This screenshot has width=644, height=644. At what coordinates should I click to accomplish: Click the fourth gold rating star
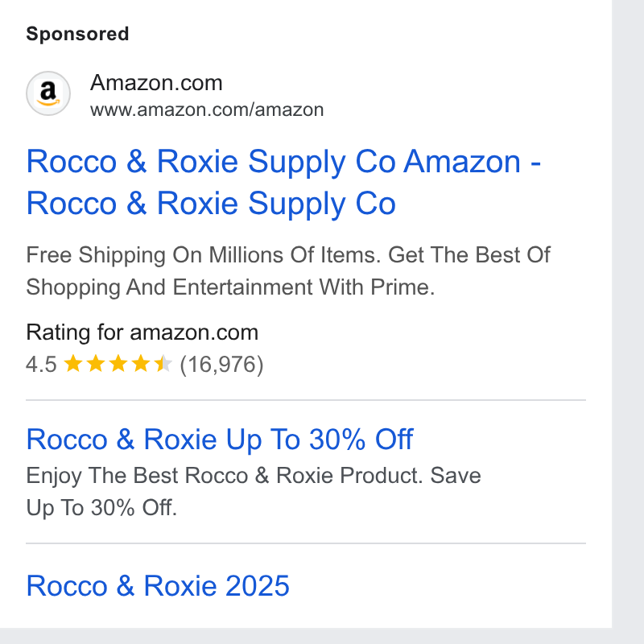141,364
